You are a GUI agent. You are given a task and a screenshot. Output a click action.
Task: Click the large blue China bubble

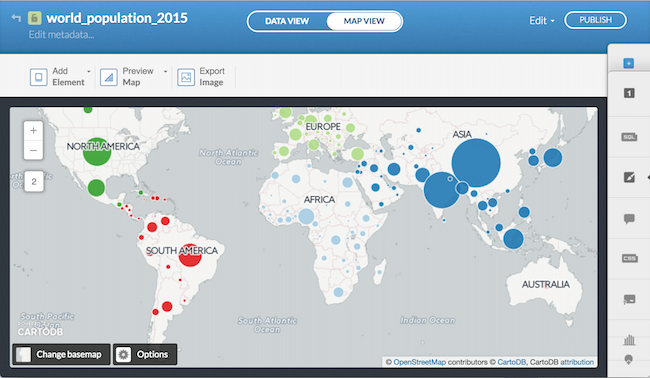pyautogui.click(x=476, y=162)
